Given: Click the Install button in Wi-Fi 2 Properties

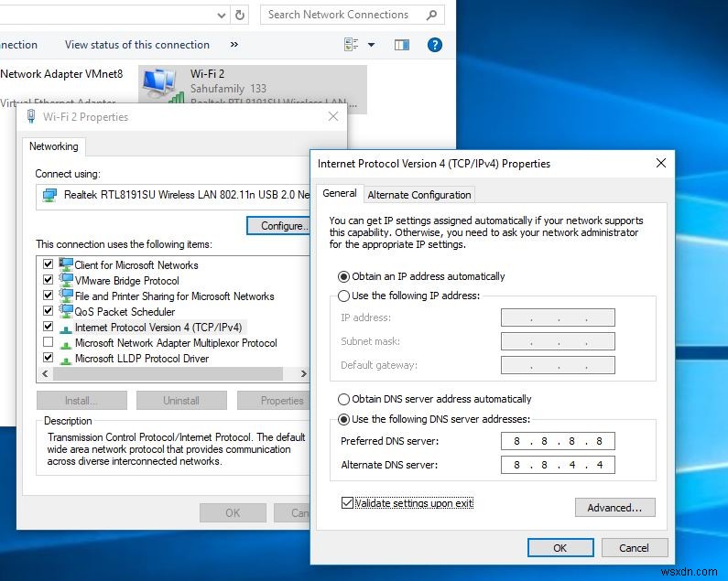Looking at the screenshot, I should 81,401.
